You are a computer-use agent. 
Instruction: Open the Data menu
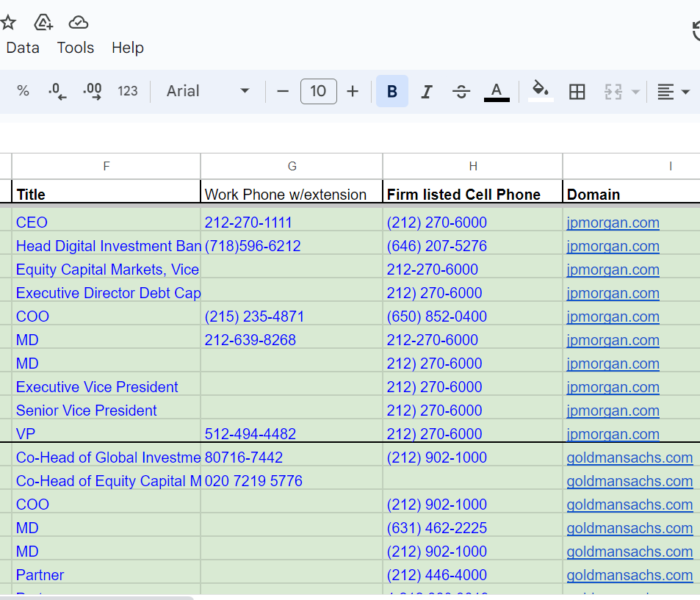tap(23, 48)
